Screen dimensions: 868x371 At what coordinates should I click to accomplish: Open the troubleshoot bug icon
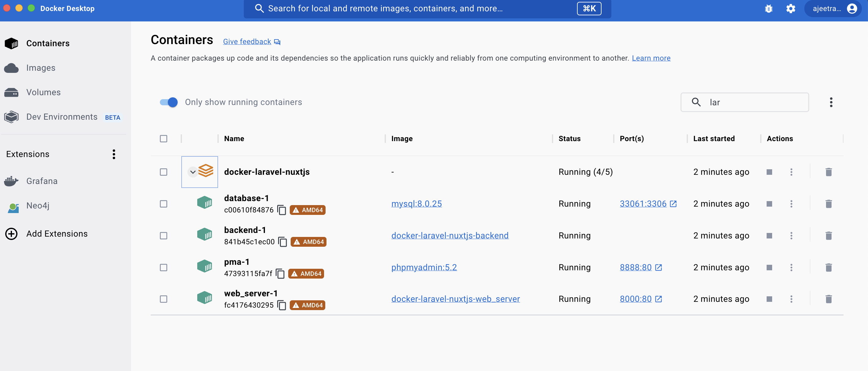(x=768, y=9)
